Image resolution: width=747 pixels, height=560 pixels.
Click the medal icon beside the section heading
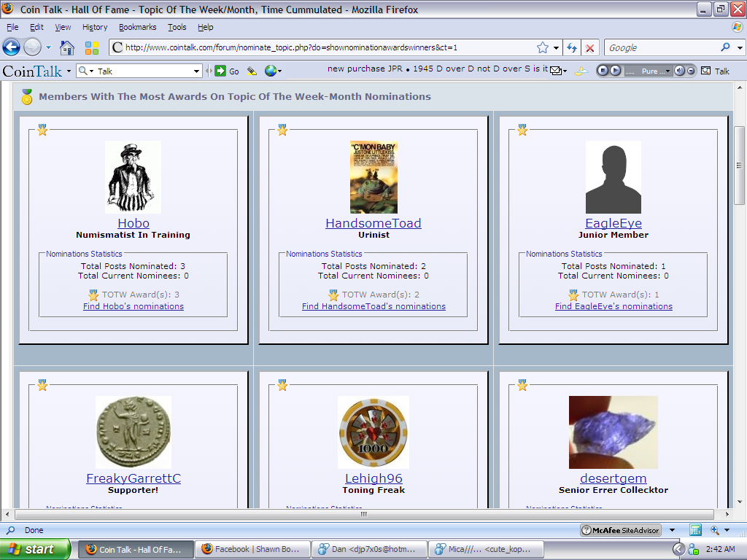[27, 97]
